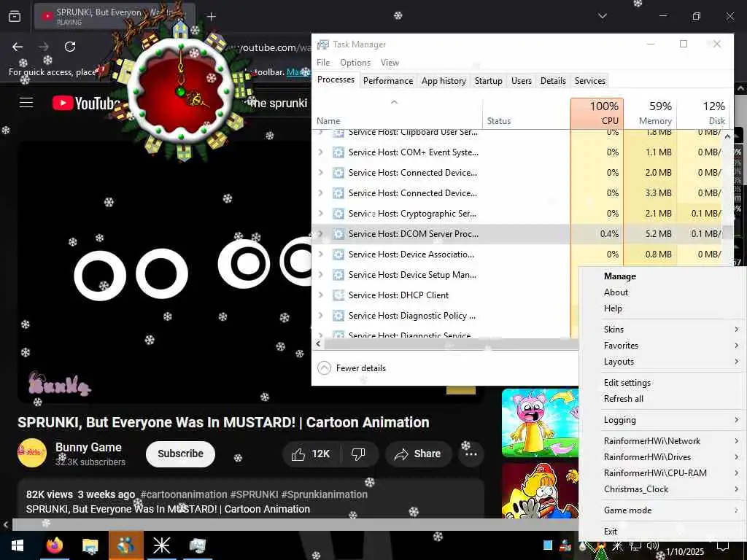
Task: Open more actions for the video
Action: point(471,454)
